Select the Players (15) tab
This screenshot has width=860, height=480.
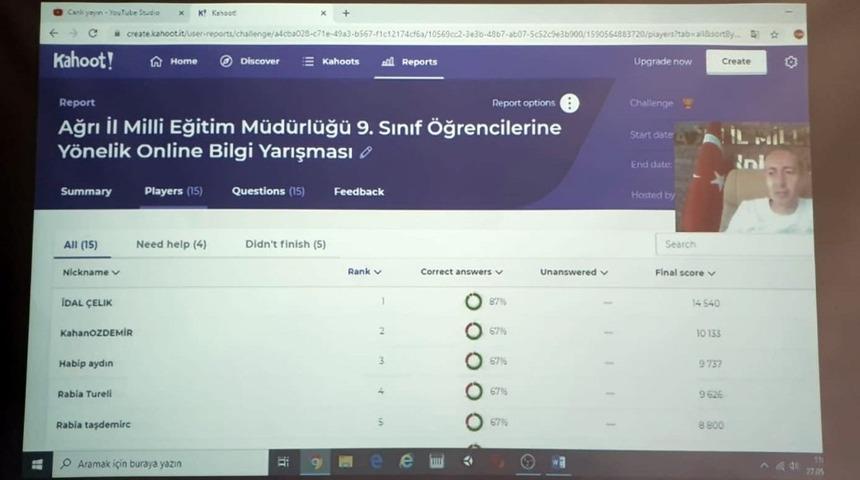[x=173, y=191]
